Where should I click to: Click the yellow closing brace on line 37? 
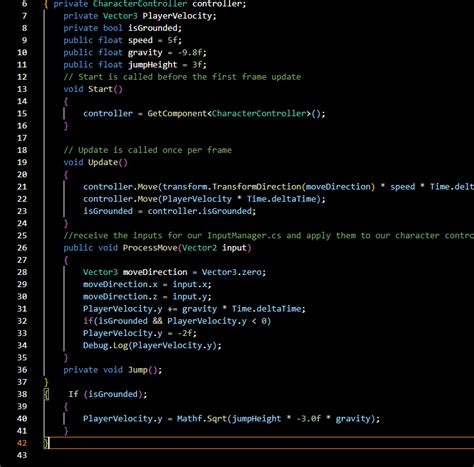click(46, 382)
